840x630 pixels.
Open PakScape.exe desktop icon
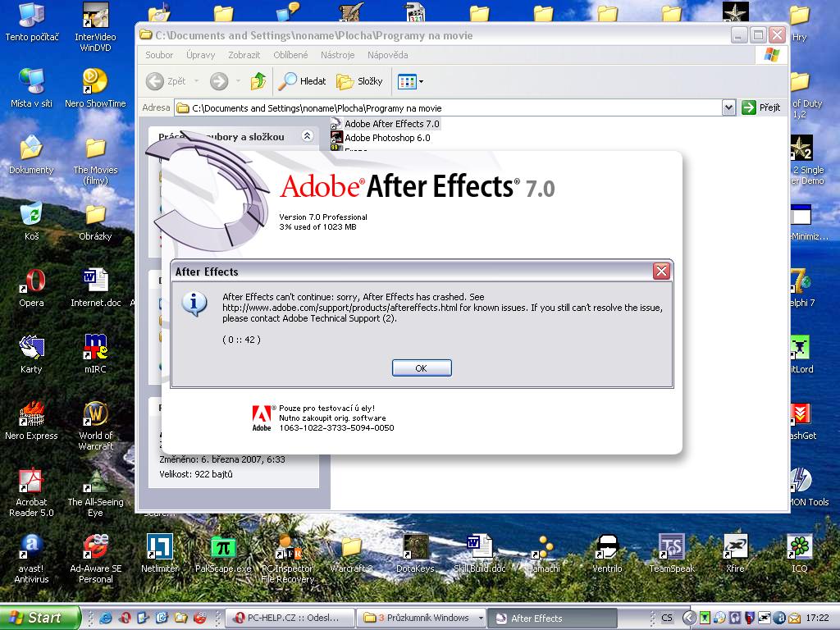tap(223, 554)
